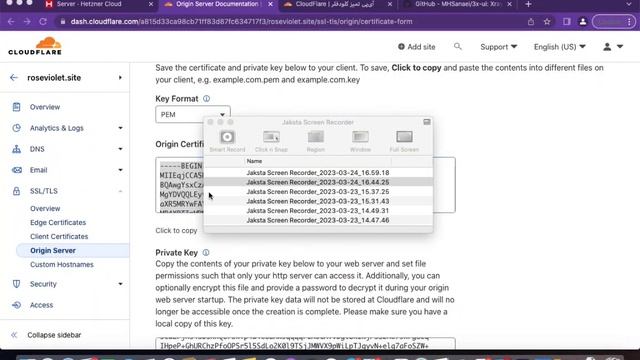The height and width of the screenshot is (360, 640).
Task: Toggle the browser side panel icon
Action: [567, 22]
